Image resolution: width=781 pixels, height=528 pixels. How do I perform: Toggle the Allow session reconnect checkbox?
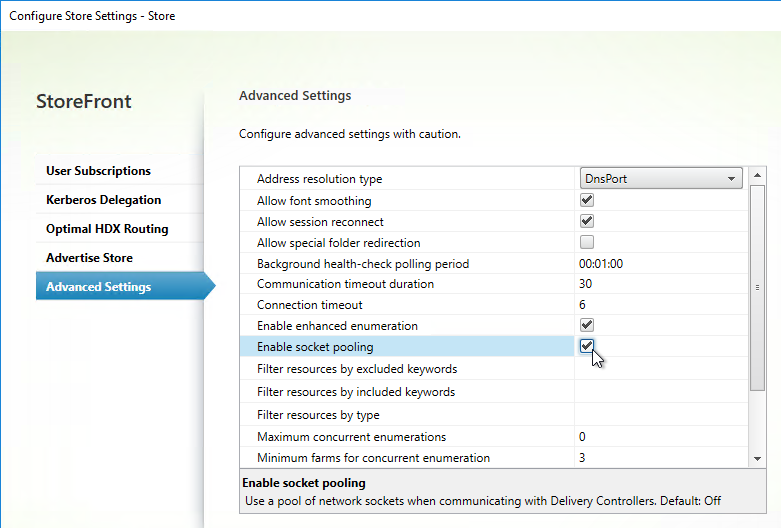[x=587, y=221]
